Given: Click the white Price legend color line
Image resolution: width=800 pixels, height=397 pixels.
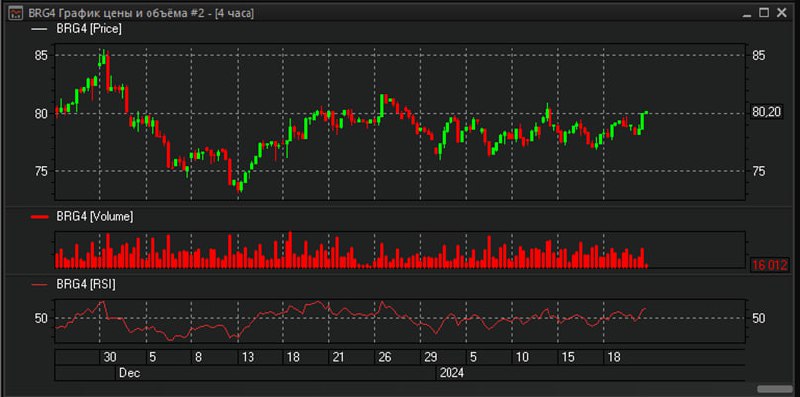Looking at the screenshot, I should tap(39, 30).
